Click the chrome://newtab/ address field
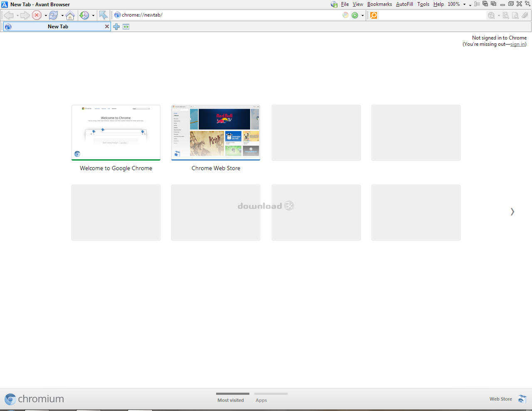The image size is (532, 411). [229, 15]
